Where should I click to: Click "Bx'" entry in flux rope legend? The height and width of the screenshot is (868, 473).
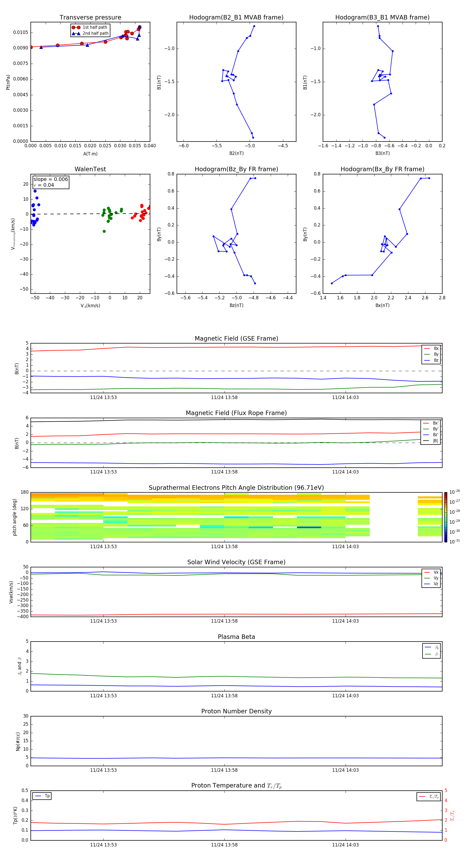(x=431, y=423)
